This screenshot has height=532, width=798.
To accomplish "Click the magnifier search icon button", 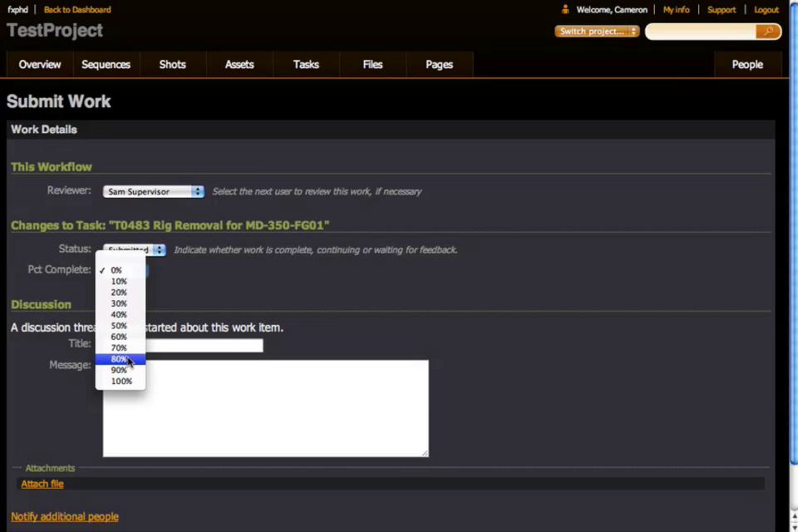I will pos(768,32).
